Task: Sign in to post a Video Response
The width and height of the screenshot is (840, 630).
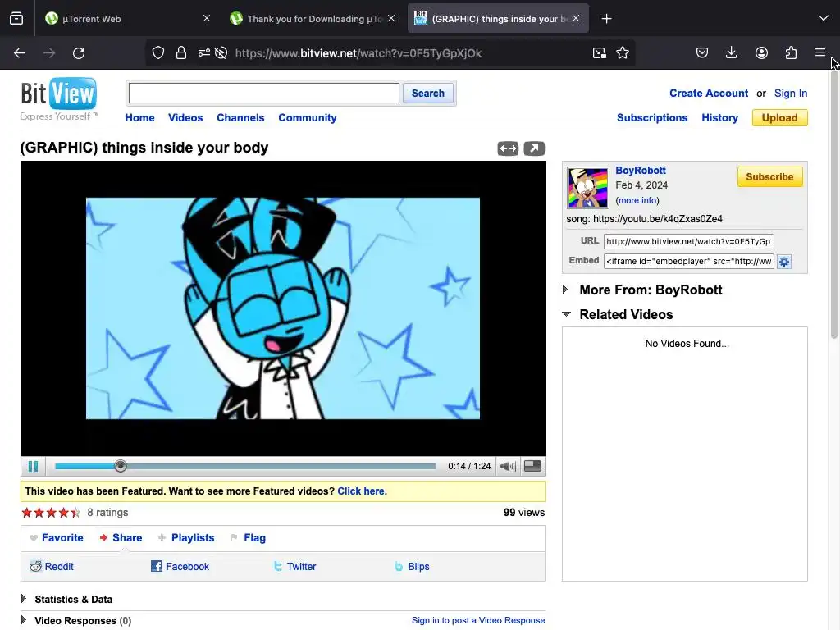Action: pyautogui.click(x=478, y=620)
